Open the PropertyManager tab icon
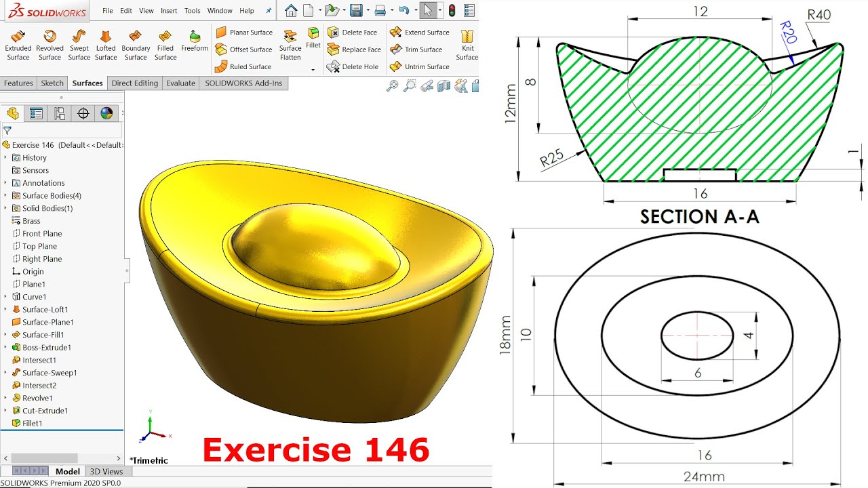 [36, 113]
